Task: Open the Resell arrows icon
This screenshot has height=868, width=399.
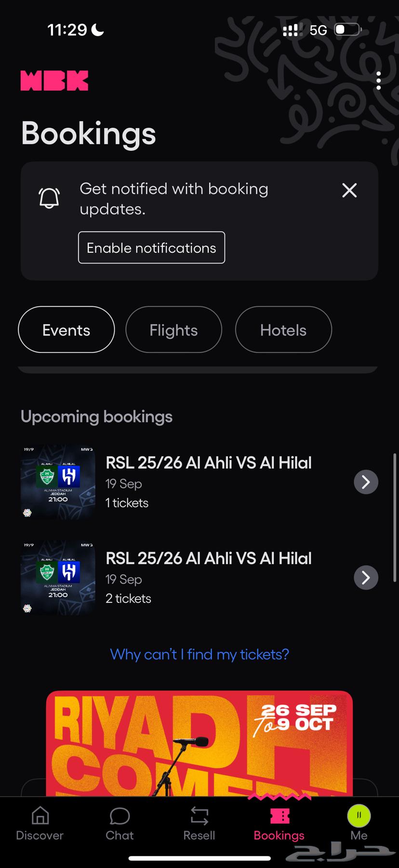Action: click(199, 816)
